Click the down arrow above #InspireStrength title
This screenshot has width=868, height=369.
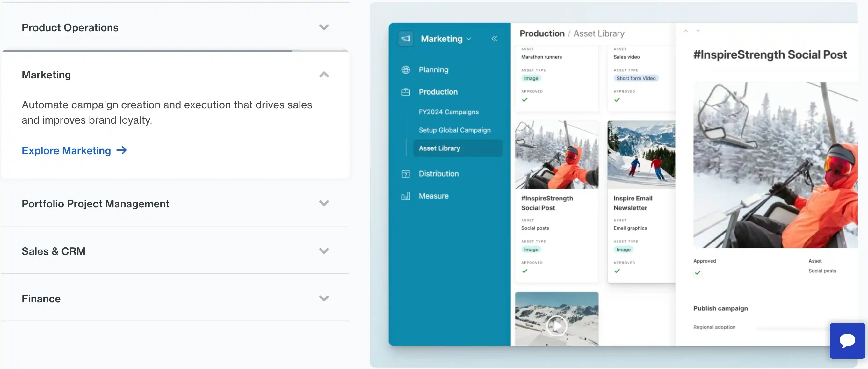[x=698, y=31]
